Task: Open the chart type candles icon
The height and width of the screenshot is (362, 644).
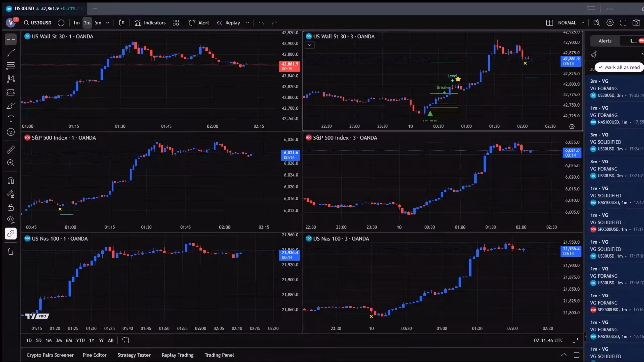Action: (x=122, y=23)
